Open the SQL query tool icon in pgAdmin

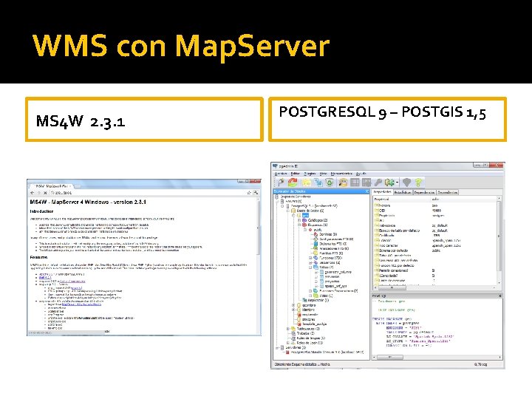(x=343, y=183)
